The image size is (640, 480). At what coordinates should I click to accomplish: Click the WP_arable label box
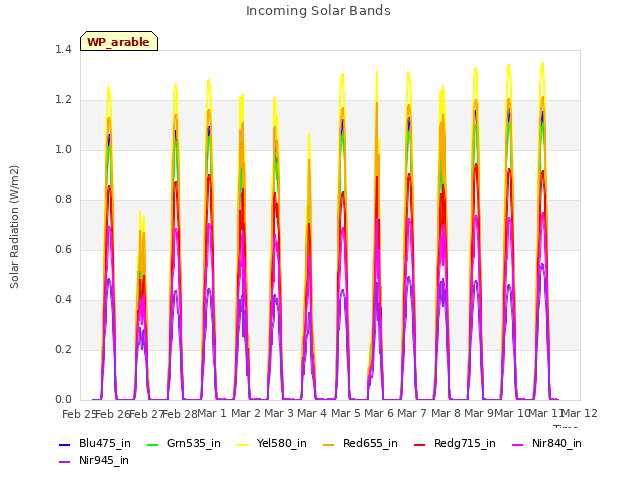[x=119, y=41]
